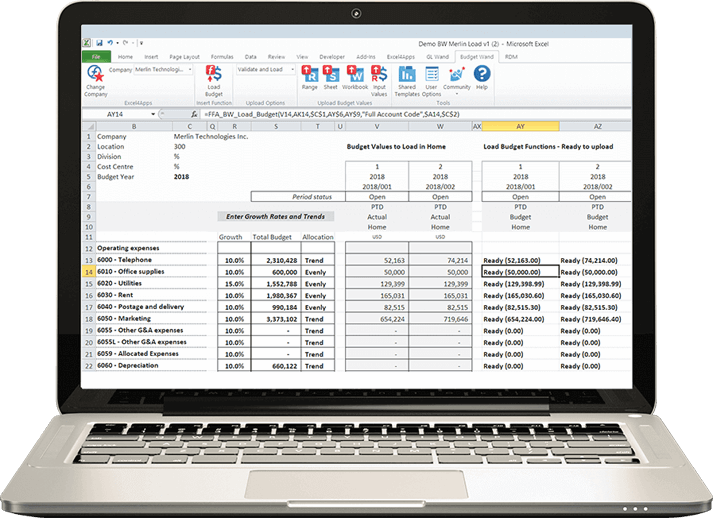
Task: Click Rent allocation 'Evenly' cell
Action: tap(317, 296)
